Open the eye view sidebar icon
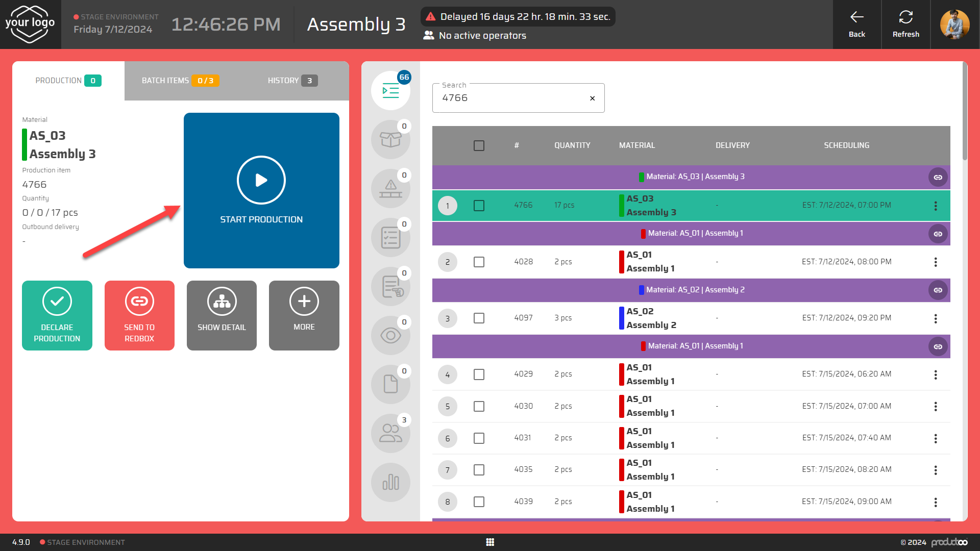This screenshot has width=980, height=551. point(390,335)
